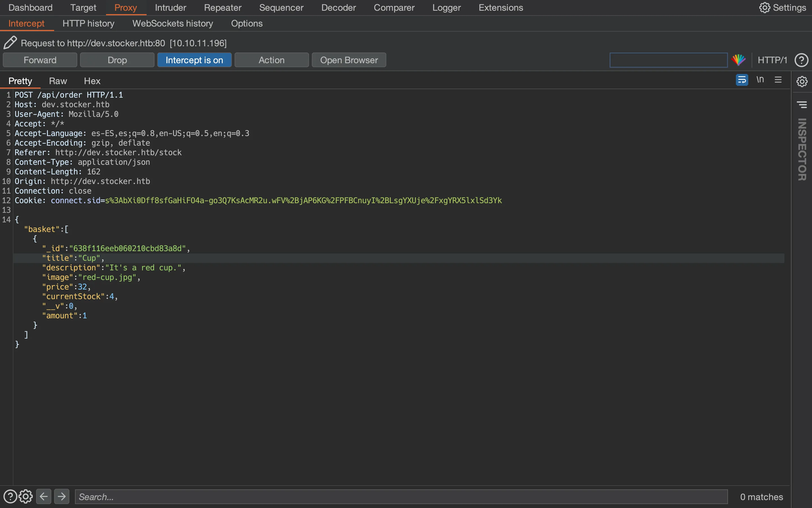The image size is (812, 508).
Task: Select the Proxy tab
Action: click(x=126, y=7)
